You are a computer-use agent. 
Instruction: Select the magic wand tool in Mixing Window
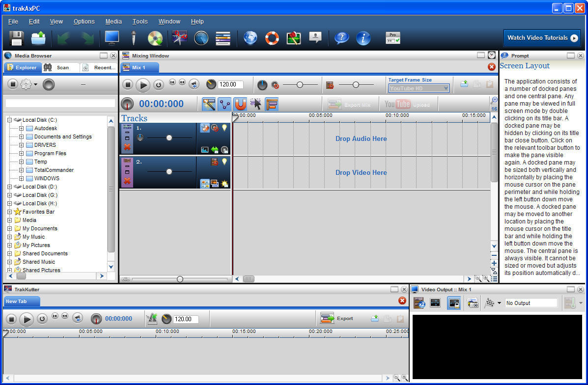208,104
